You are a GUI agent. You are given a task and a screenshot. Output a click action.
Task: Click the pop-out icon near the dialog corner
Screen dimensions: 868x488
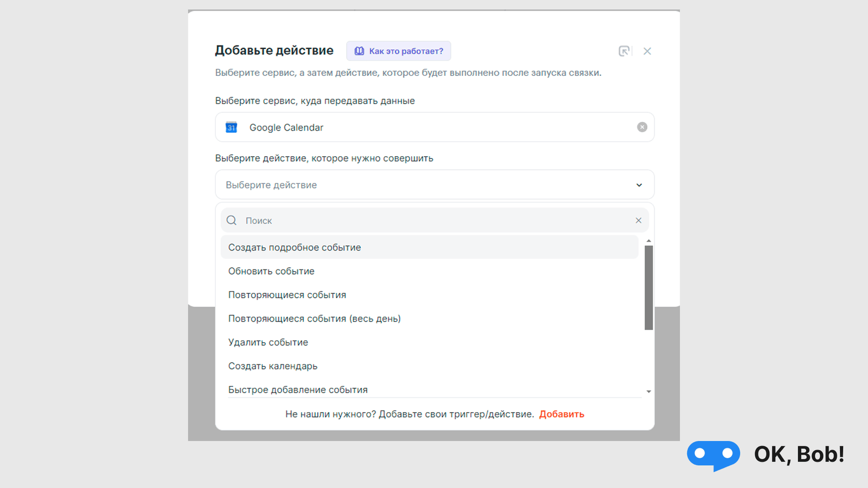tap(624, 50)
